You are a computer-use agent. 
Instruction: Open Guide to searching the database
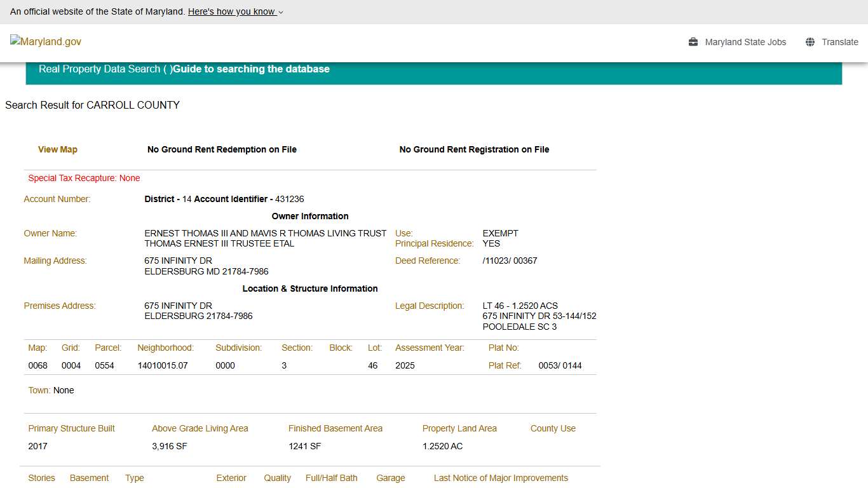pos(251,69)
